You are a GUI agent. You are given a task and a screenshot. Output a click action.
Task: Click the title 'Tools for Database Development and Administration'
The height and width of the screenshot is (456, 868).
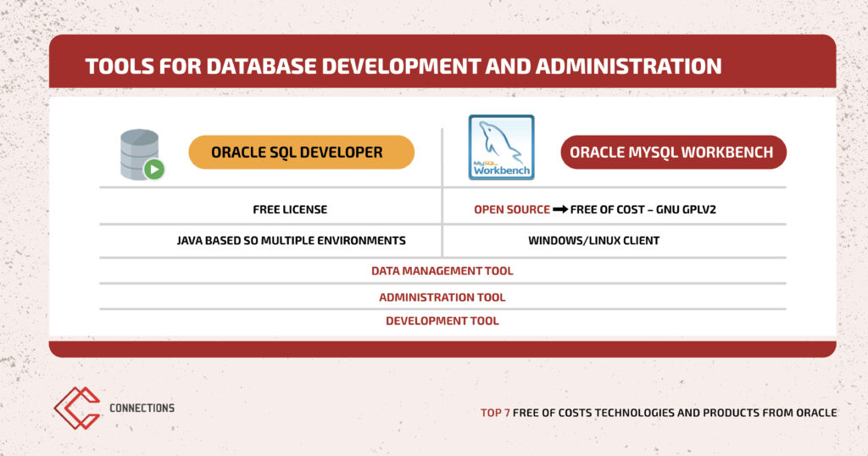(403, 66)
